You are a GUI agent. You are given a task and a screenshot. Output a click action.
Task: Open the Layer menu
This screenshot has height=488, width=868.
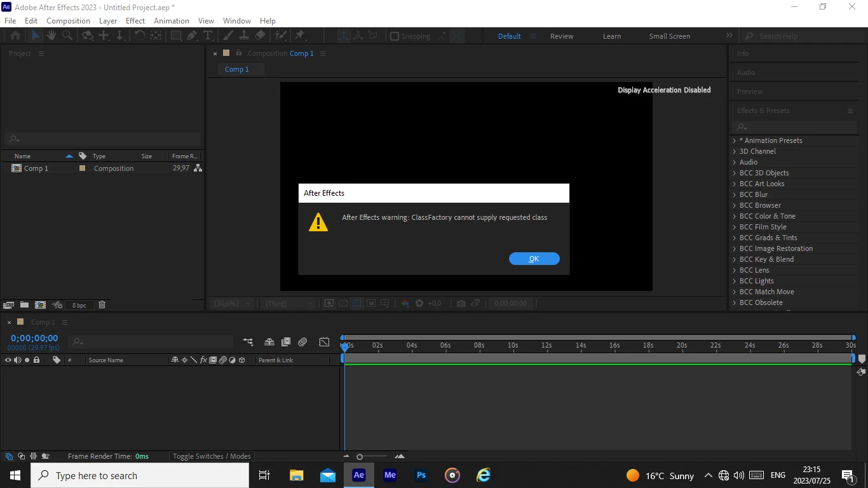108,21
